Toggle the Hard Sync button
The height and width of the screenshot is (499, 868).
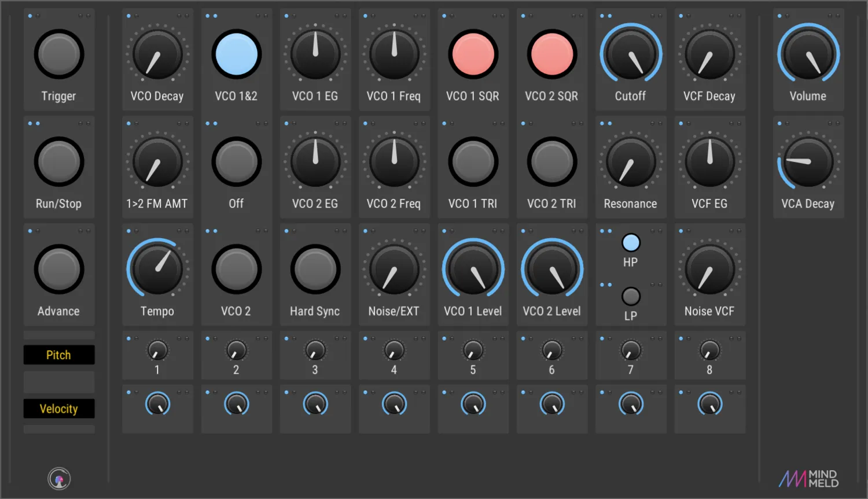click(x=315, y=269)
